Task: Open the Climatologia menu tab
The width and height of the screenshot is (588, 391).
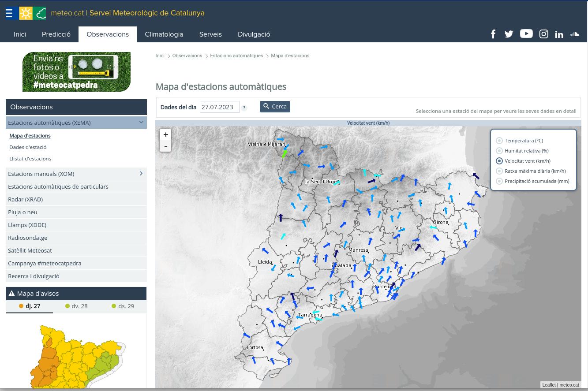Action: tap(164, 34)
